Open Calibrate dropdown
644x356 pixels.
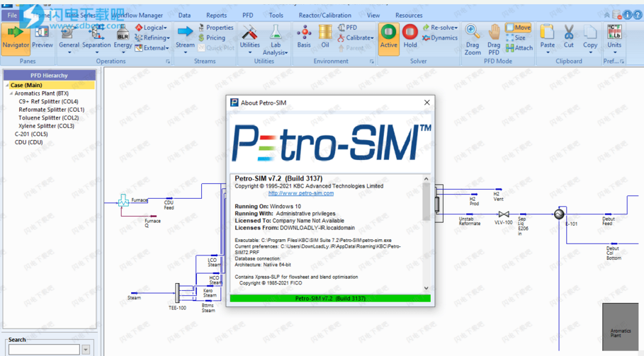pos(356,38)
